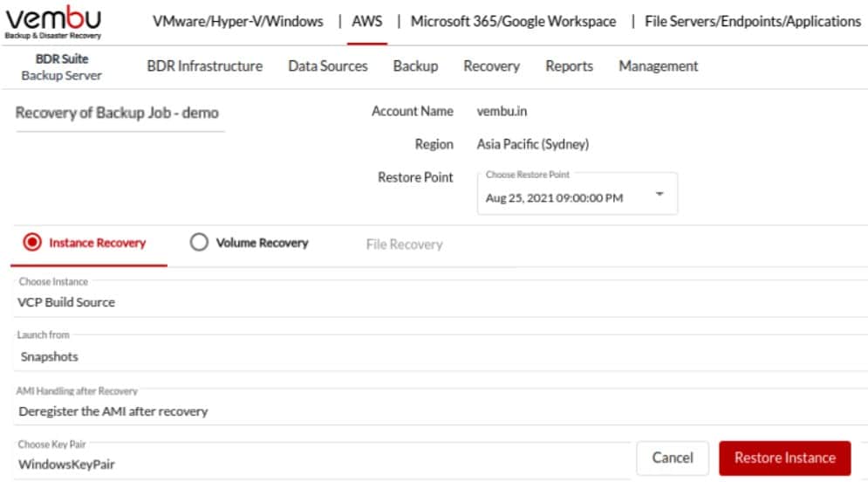This screenshot has height=482, width=868.
Task: Open the Choose Key Pair dropdown
Action: pyautogui.click(x=322, y=460)
